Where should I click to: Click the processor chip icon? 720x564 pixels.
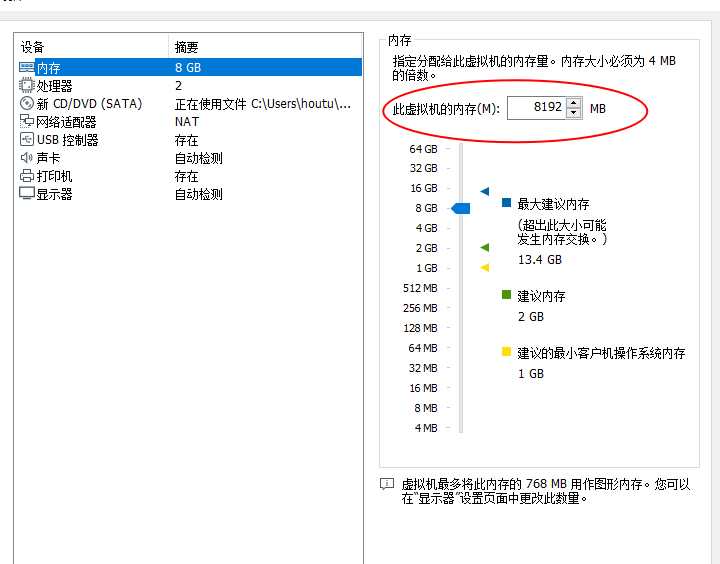tap(27, 85)
